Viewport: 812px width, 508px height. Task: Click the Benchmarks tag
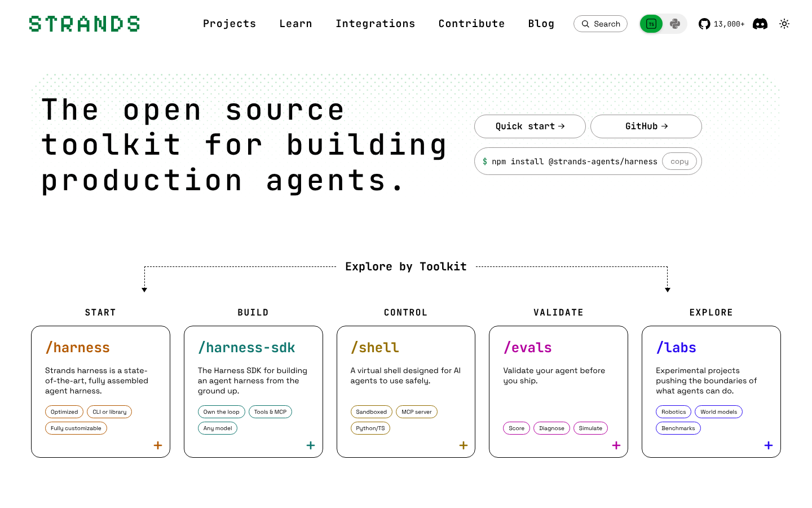tap(678, 428)
